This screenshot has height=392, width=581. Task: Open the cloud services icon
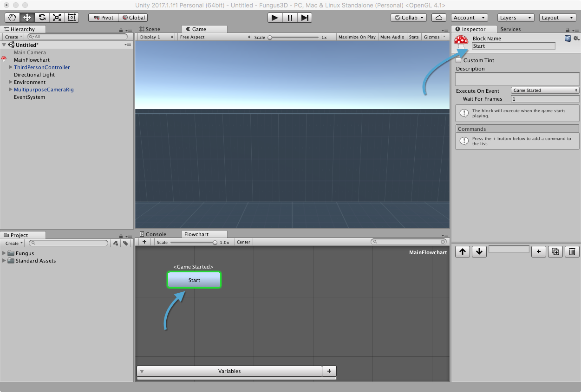pos(438,18)
